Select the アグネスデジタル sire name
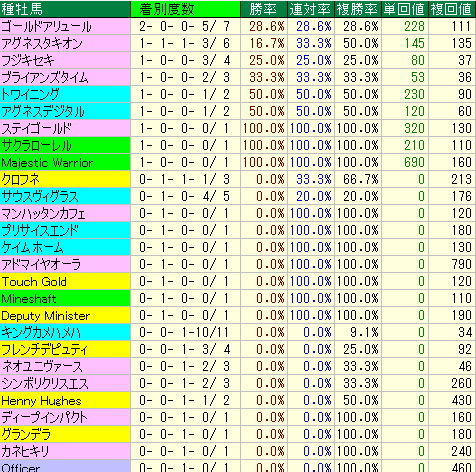Screen dimensions: 476x472 click(x=43, y=111)
